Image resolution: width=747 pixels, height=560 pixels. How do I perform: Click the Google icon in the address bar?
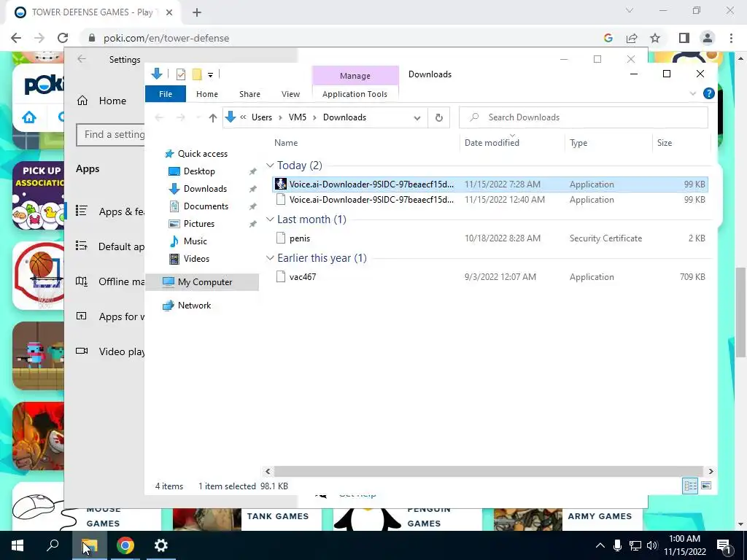coord(608,38)
